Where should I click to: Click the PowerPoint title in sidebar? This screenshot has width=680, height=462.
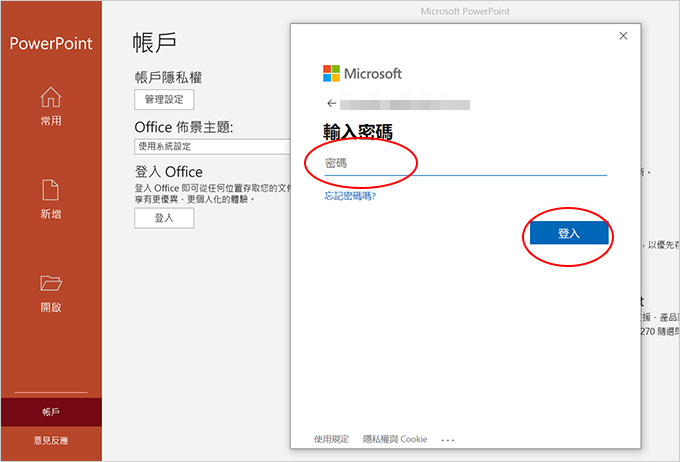pyautogui.click(x=51, y=43)
